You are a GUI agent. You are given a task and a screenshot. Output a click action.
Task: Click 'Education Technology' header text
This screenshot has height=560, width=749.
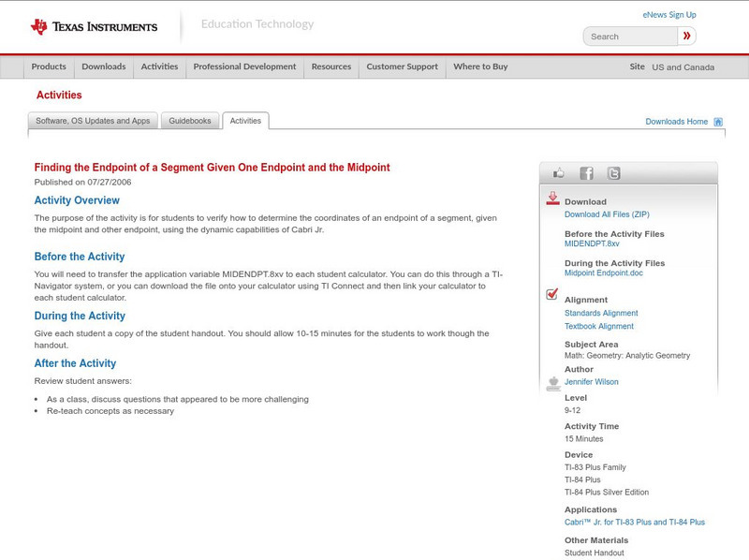pyautogui.click(x=257, y=24)
